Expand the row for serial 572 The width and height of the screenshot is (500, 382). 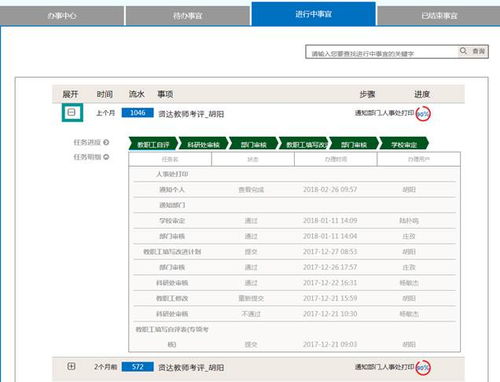pyautogui.click(x=71, y=366)
